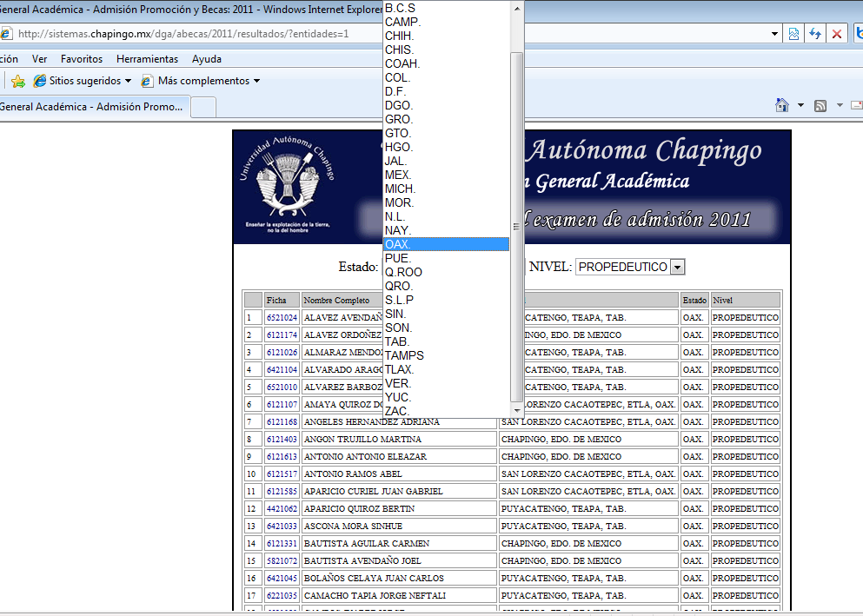Choose ZAC. from the state list
Viewport: 863px width, 616px height.
pos(446,412)
